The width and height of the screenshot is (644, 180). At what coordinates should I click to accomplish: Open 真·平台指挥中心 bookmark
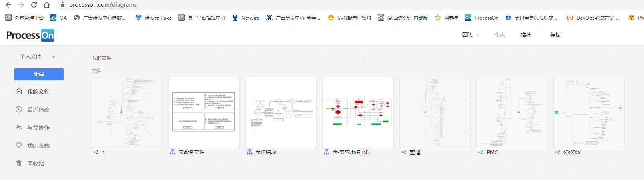[202, 18]
